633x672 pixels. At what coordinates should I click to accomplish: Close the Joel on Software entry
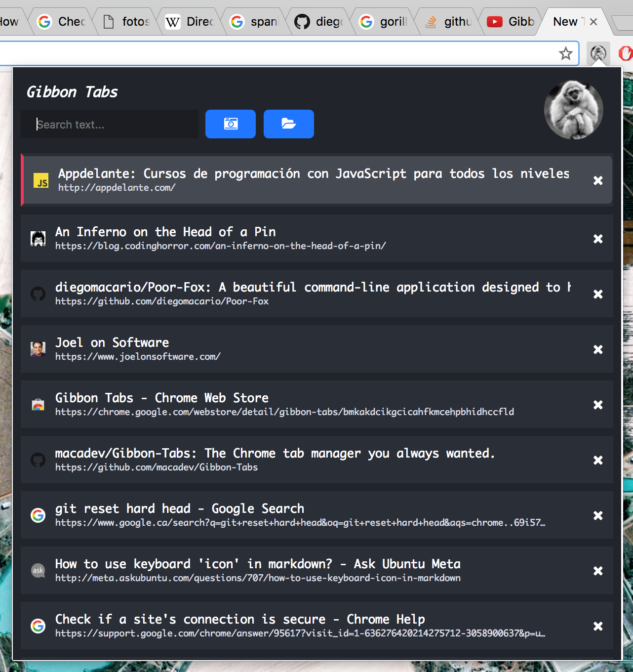(x=598, y=349)
